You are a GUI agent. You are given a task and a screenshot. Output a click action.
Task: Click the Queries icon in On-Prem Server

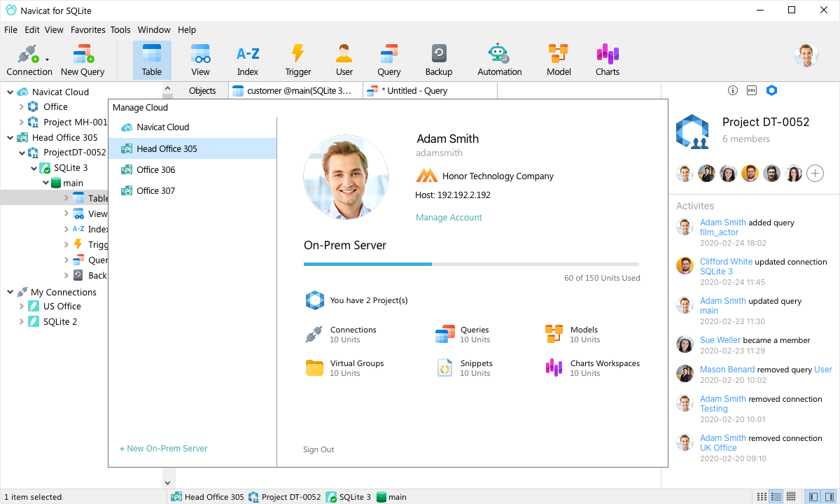coord(445,335)
